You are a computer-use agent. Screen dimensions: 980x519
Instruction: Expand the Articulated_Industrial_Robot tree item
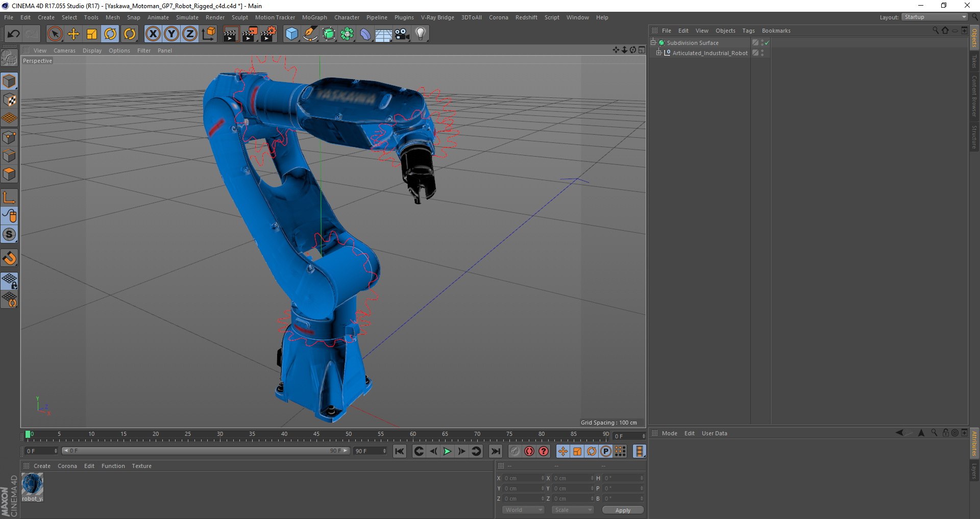(659, 53)
